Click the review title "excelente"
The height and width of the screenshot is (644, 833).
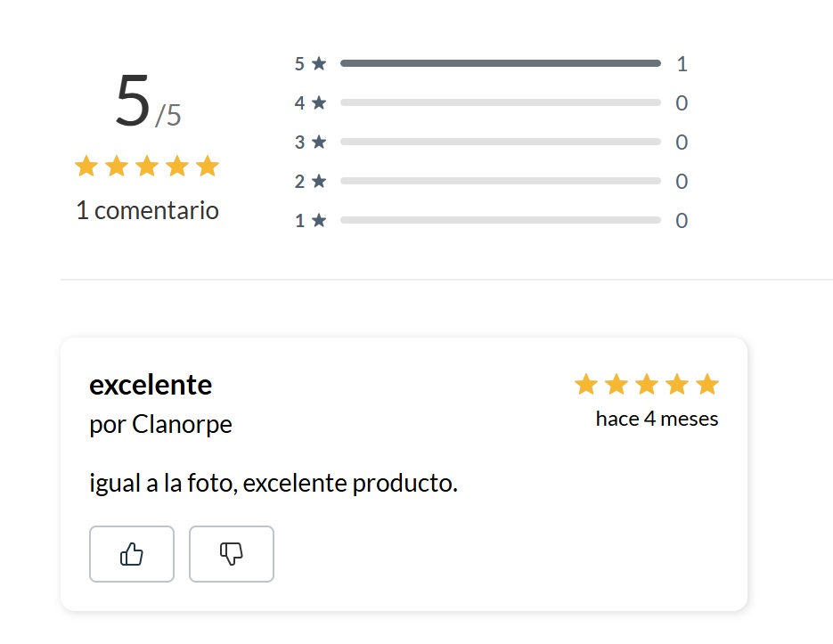click(x=151, y=385)
